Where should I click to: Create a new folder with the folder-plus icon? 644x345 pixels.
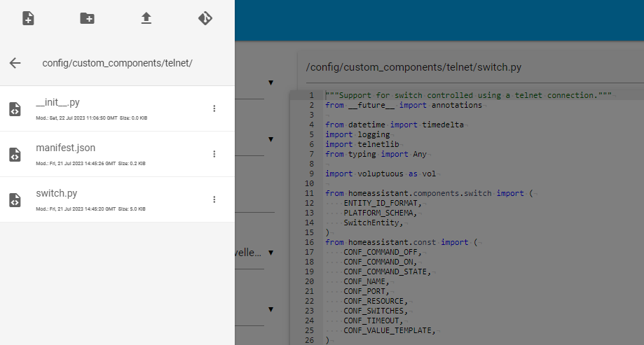click(x=87, y=18)
